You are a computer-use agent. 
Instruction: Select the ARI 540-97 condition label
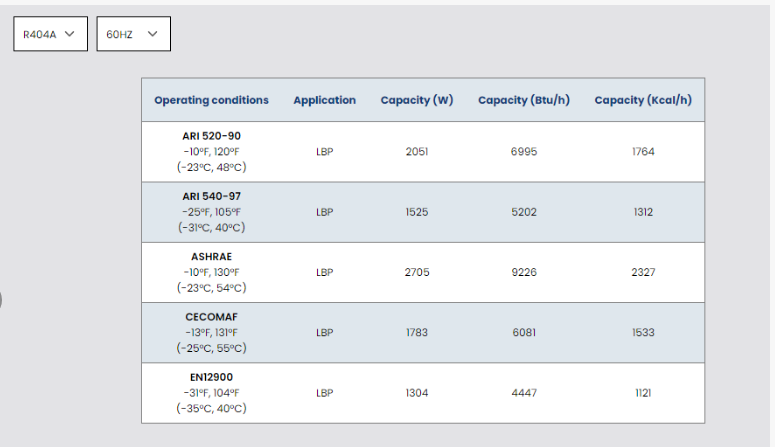[x=212, y=196]
